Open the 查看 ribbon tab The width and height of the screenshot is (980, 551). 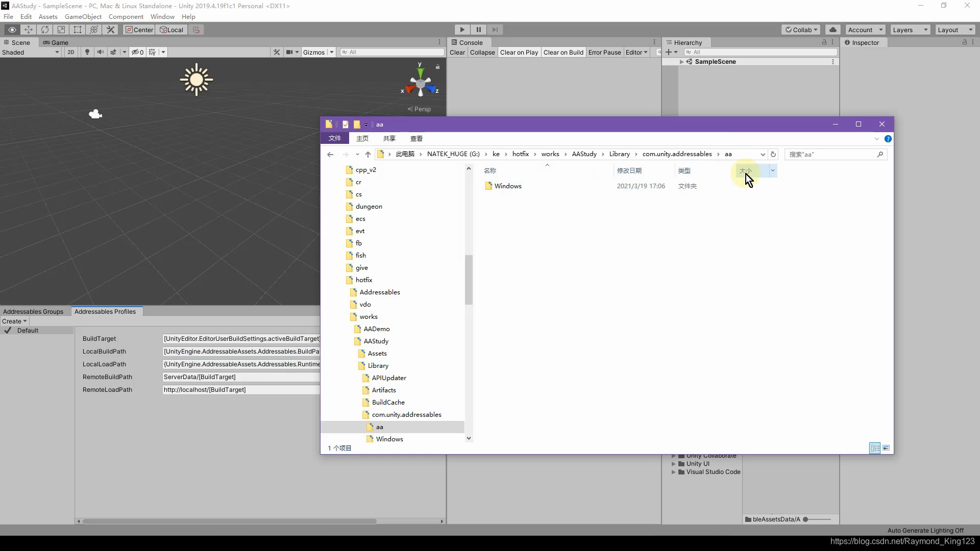(416, 138)
